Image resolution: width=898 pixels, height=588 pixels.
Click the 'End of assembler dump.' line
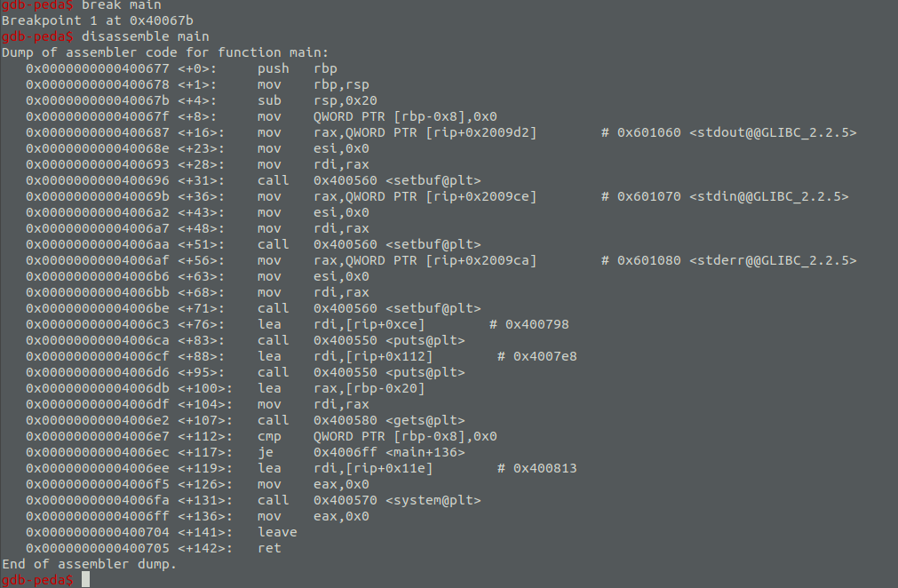point(89,564)
